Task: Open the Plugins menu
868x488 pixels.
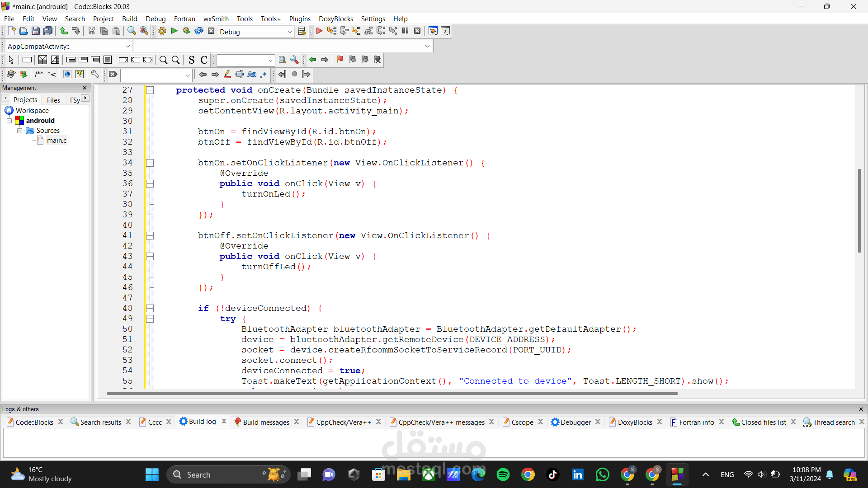Action: [300, 19]
